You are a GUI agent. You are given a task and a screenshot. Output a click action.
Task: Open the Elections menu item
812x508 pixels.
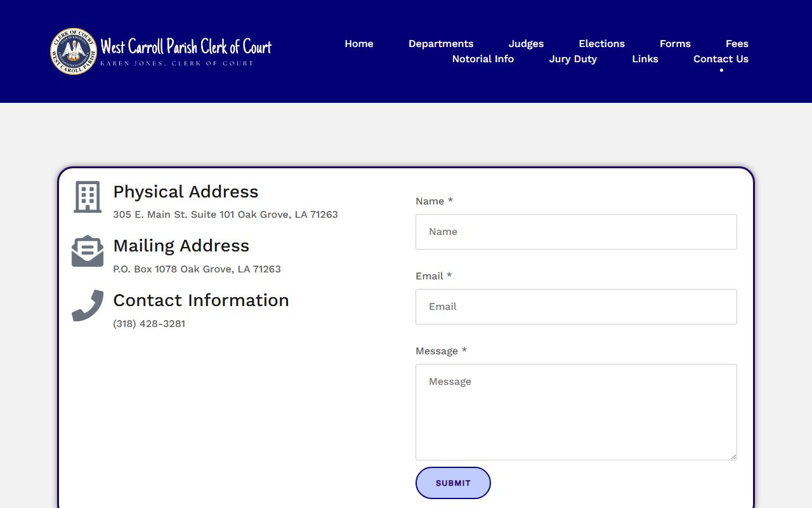(x=601, y=44)
